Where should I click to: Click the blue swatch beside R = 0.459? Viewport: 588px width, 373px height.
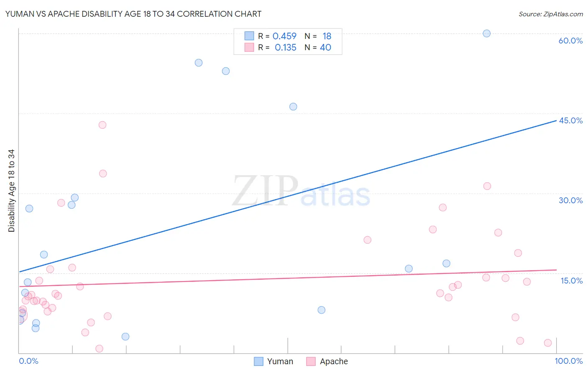click(x=249, y=36)
